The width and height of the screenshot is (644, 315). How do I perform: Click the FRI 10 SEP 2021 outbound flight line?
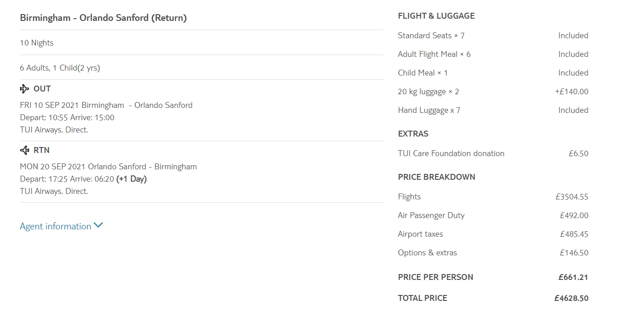click(x=106, y=105)
